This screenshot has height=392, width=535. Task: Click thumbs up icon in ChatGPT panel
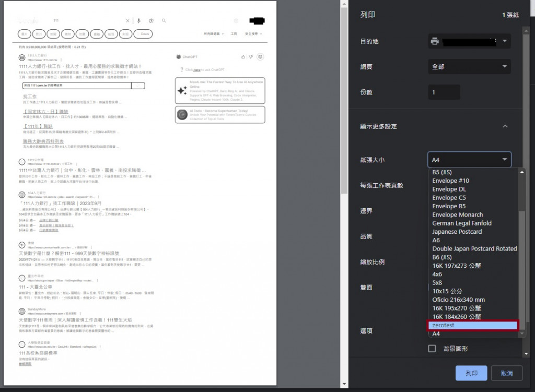pos(243,57)
